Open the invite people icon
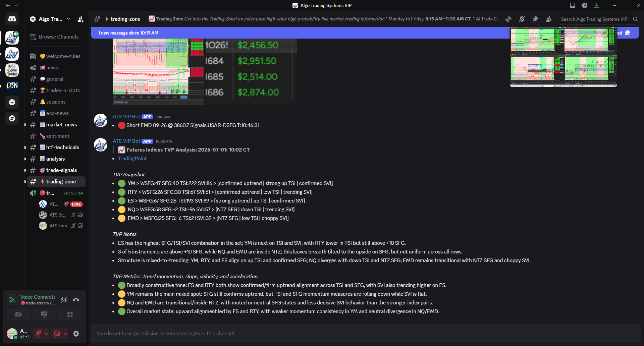The image size is (644, 346). point(80,19)
